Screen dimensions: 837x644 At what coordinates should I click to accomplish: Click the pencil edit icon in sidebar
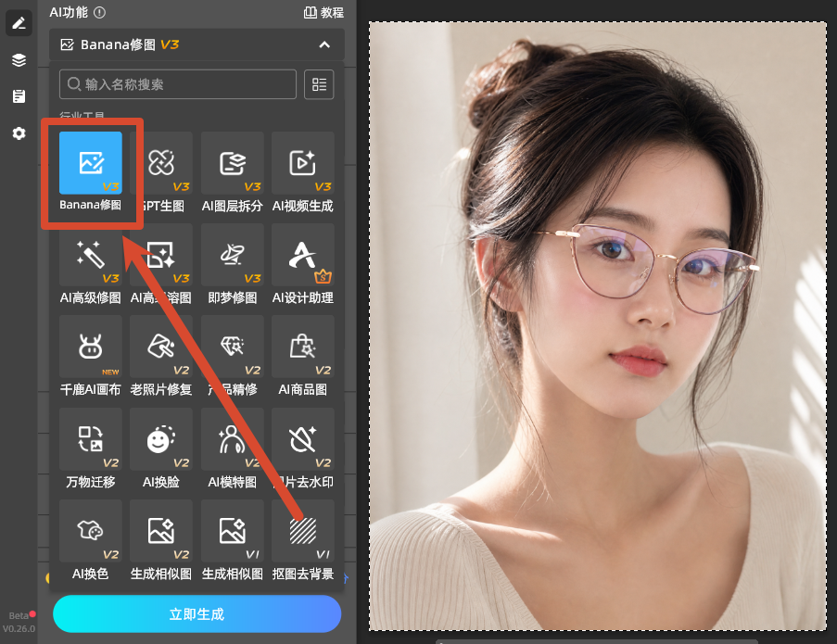coord(19,23)
